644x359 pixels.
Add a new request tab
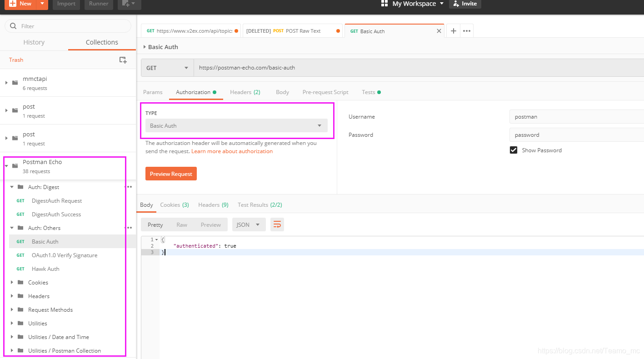(x=453, y=31)
